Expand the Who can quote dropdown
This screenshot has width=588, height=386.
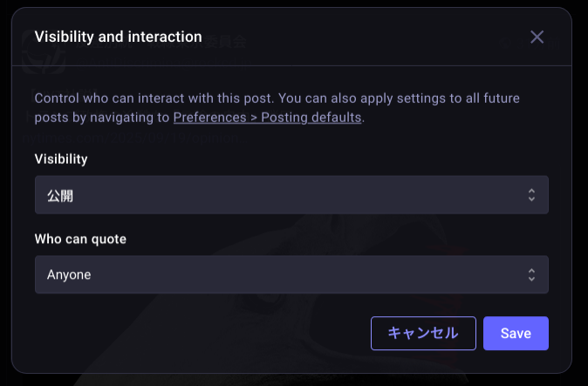[x=291, y=274]
